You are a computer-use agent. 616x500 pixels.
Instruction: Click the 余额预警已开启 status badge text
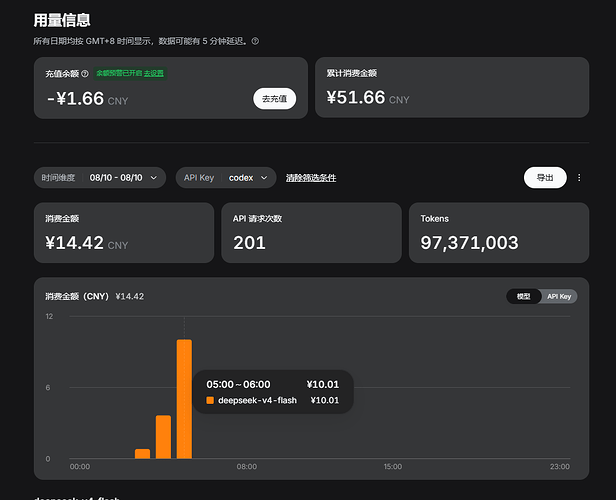(x=119, y=73)
